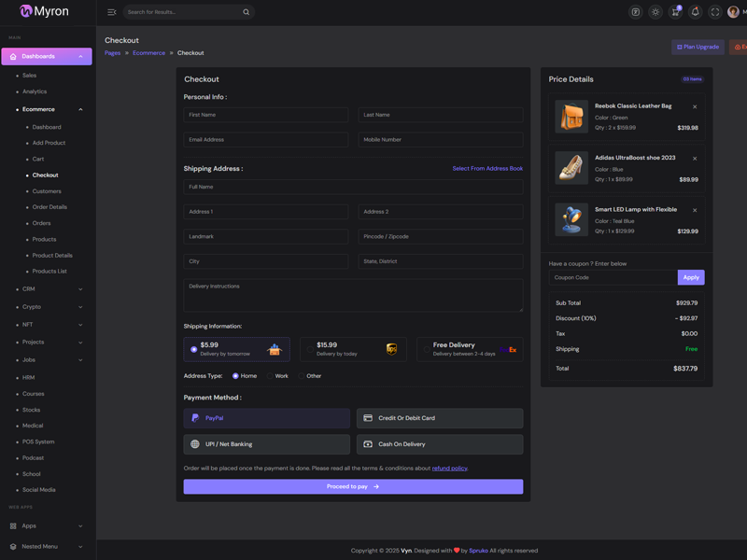Screen dimensions: 747x560
Task: Select the $15.99 delivery by today option
Action: pos(310,350)
